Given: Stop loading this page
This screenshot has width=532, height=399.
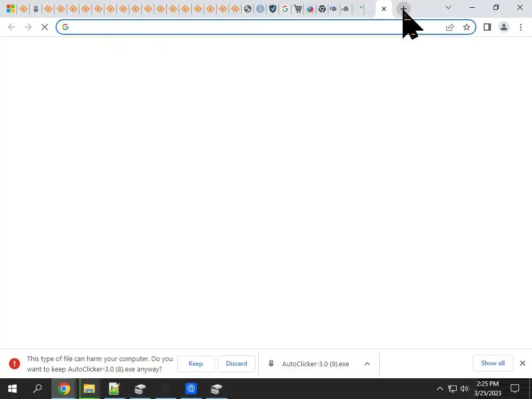Looking at the screenshot, I should [x=45, y=27].
